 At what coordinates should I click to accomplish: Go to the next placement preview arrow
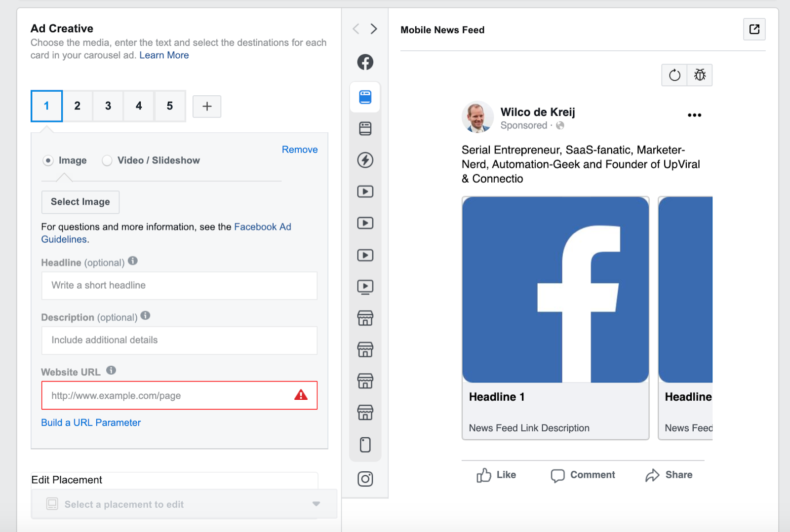374,29
